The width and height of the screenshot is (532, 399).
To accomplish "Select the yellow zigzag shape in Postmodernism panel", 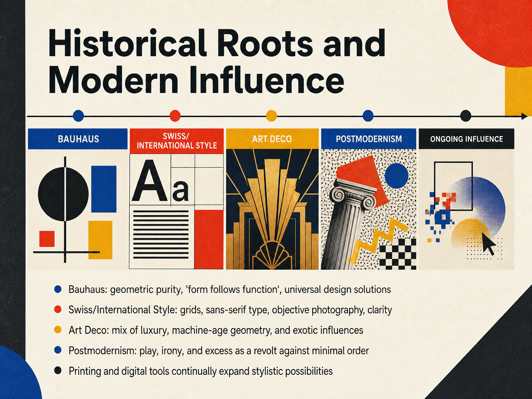I will [x=378, y=240].
